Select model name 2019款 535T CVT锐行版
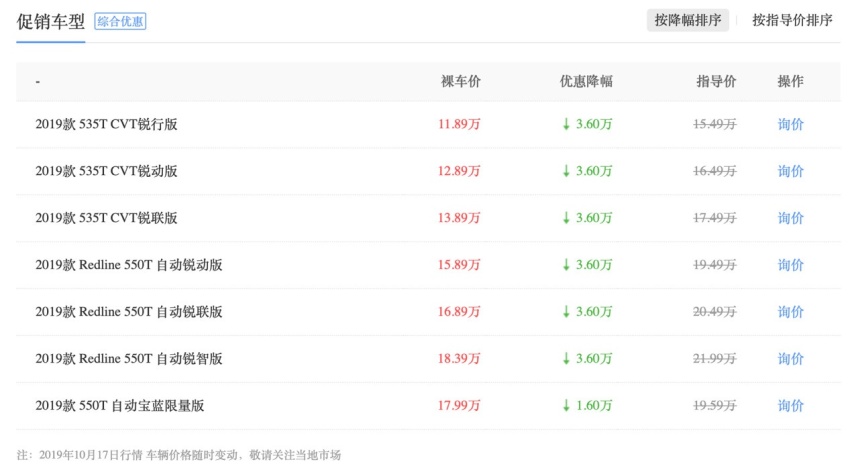Viewport: 852px width, 472px height. tap(106, 124)
